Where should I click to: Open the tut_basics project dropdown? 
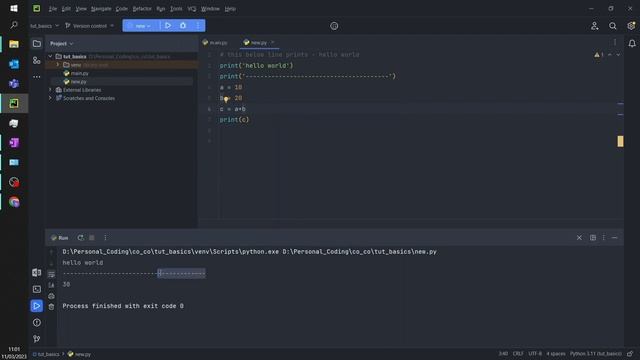pyautogui.click(x=44, y=26)
